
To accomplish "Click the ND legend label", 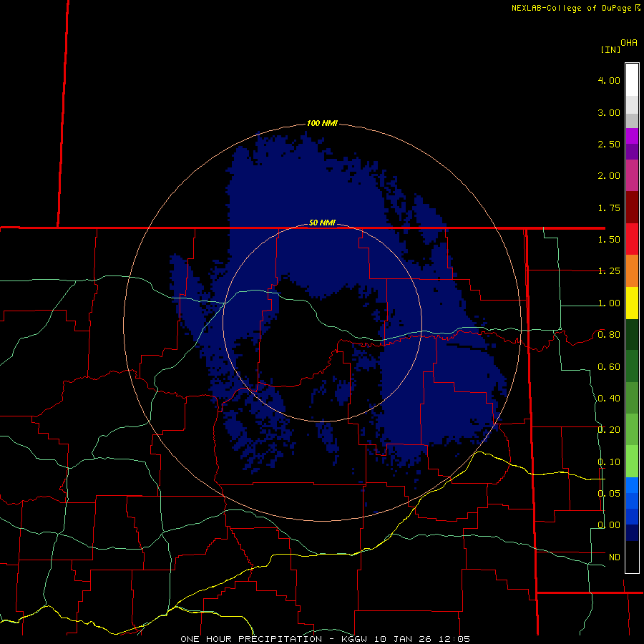I will (615, 557).
